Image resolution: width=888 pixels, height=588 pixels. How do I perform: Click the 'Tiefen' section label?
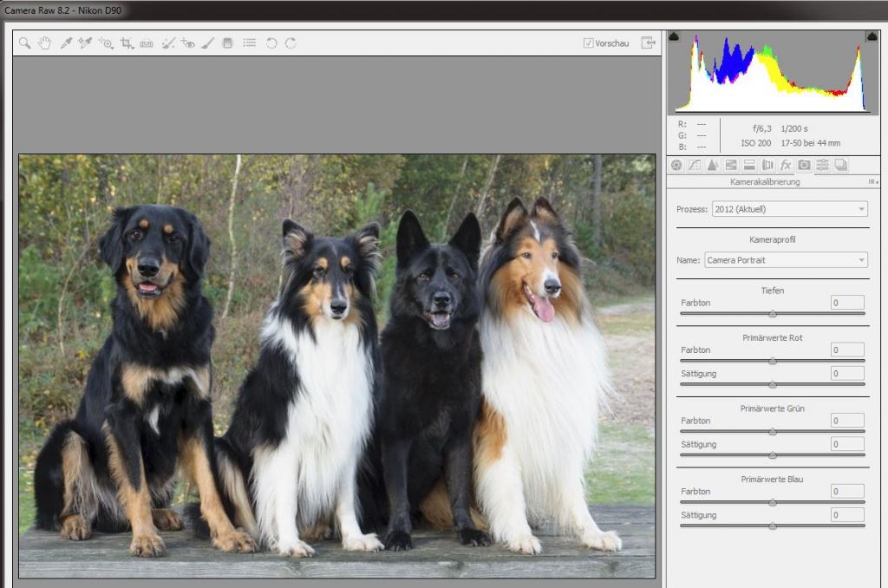pyautogui.click(x=773, y=291)
